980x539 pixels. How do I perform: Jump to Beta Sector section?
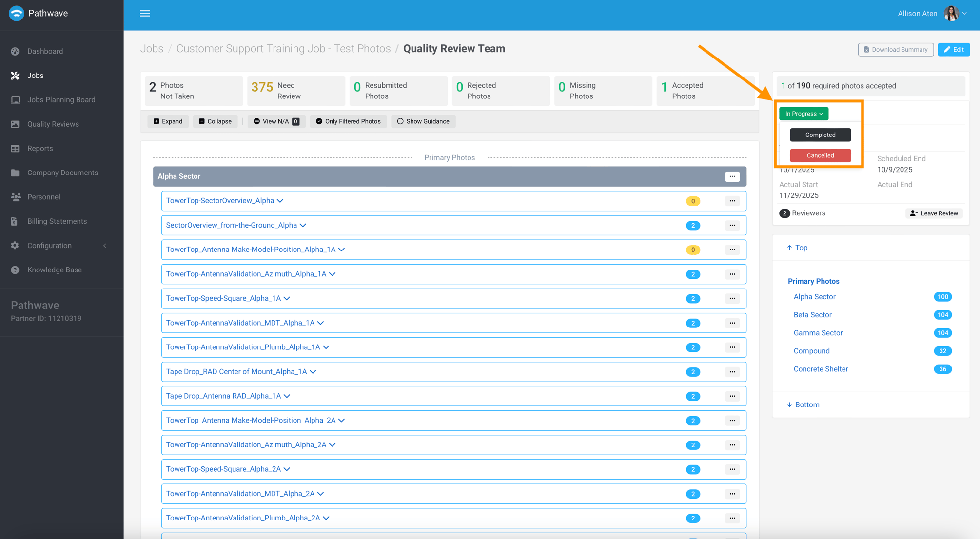(812, 315)
